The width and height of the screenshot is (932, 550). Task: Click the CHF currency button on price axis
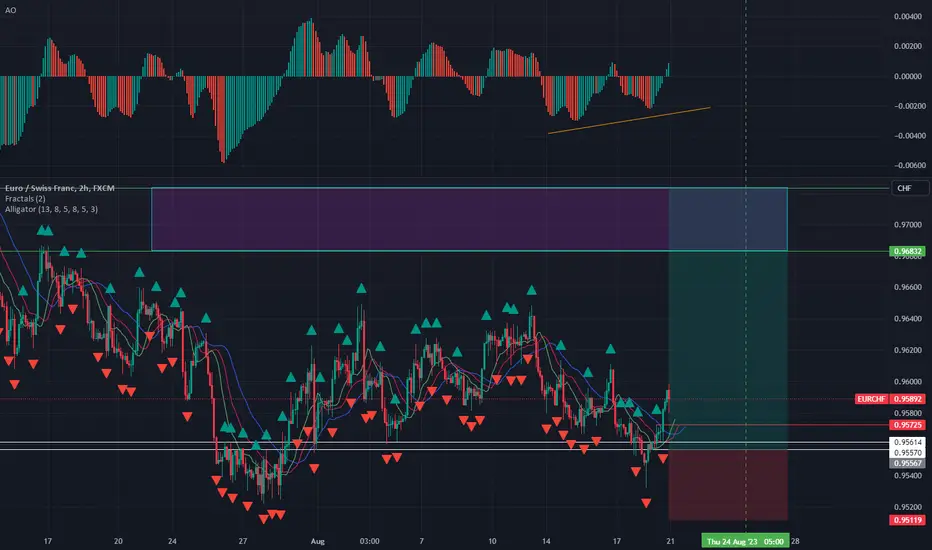pyautogui.click(x=909, y=188)
